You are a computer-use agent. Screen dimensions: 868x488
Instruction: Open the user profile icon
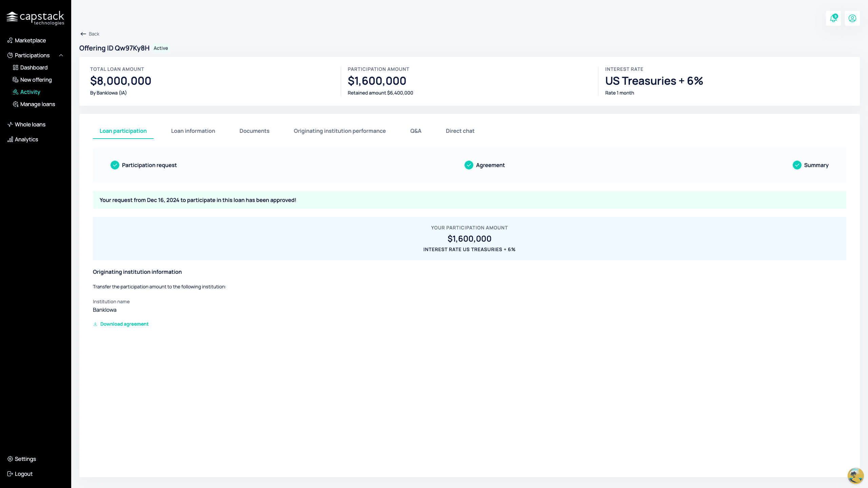click(x=852, y=18)
